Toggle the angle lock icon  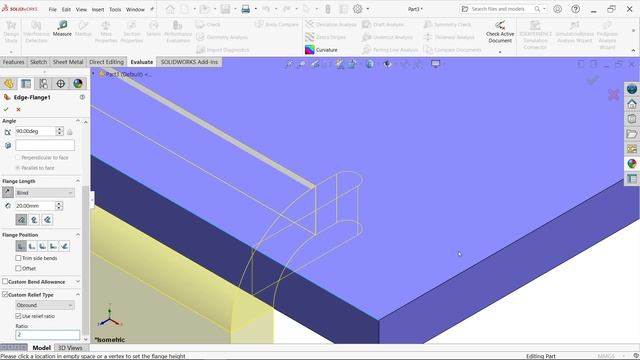70,132
